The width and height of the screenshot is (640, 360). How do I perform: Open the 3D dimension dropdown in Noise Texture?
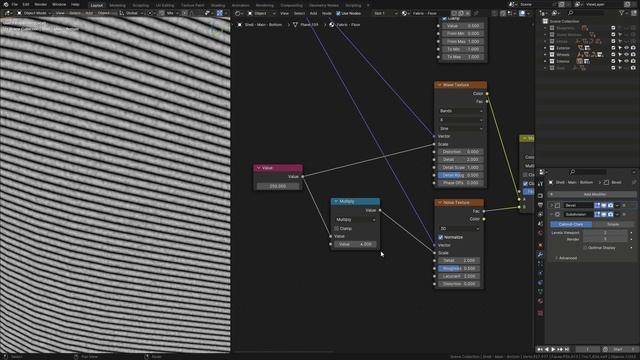[459, 229]
